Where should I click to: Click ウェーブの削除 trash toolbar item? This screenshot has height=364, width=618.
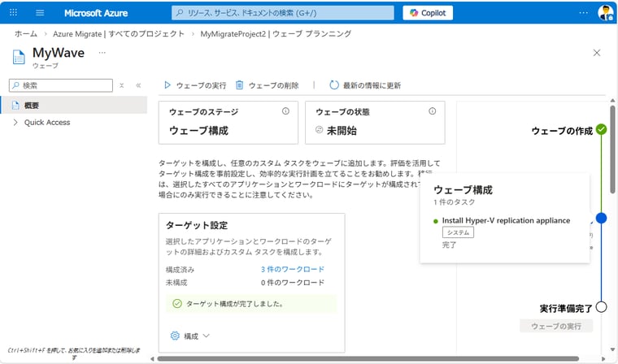[267, 85]
